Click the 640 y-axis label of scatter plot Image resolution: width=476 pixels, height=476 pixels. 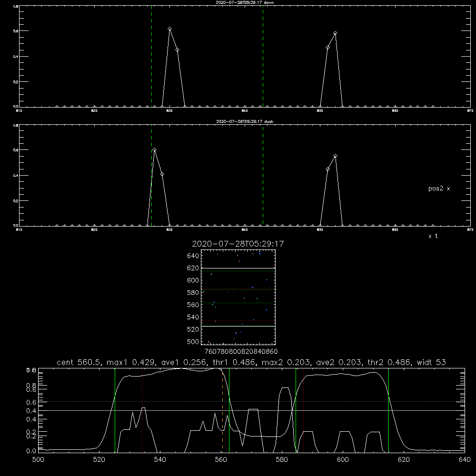coord(193,256)
